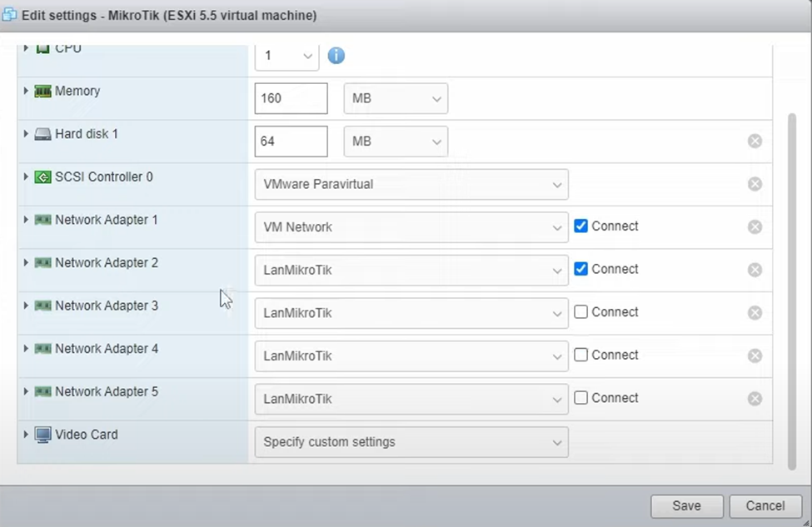Remove Network Adapter 5 via X icon
812x527 pixels.
755,399
